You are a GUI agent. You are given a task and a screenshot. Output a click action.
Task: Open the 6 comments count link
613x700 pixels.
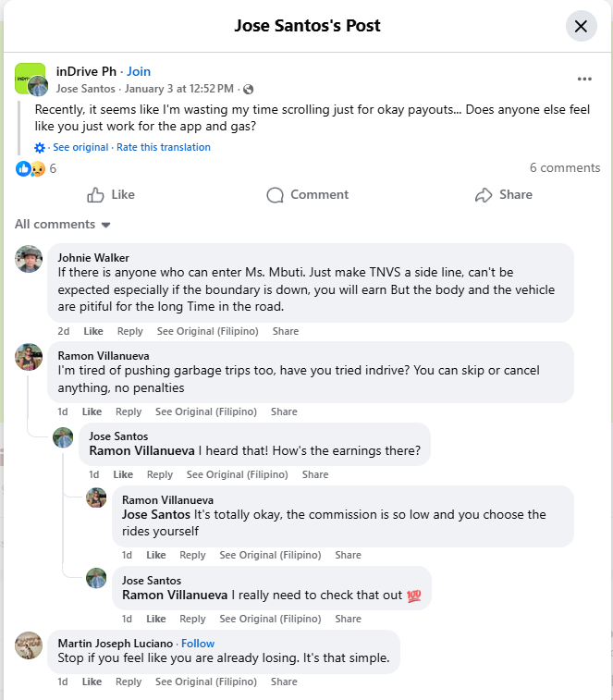coord(564,168)
